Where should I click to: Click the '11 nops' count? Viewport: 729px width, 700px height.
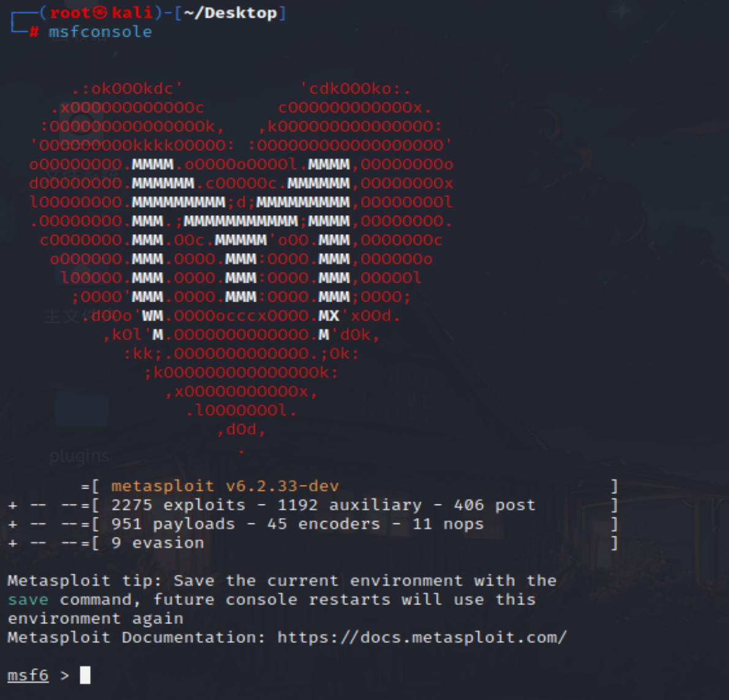click(448, 523)
